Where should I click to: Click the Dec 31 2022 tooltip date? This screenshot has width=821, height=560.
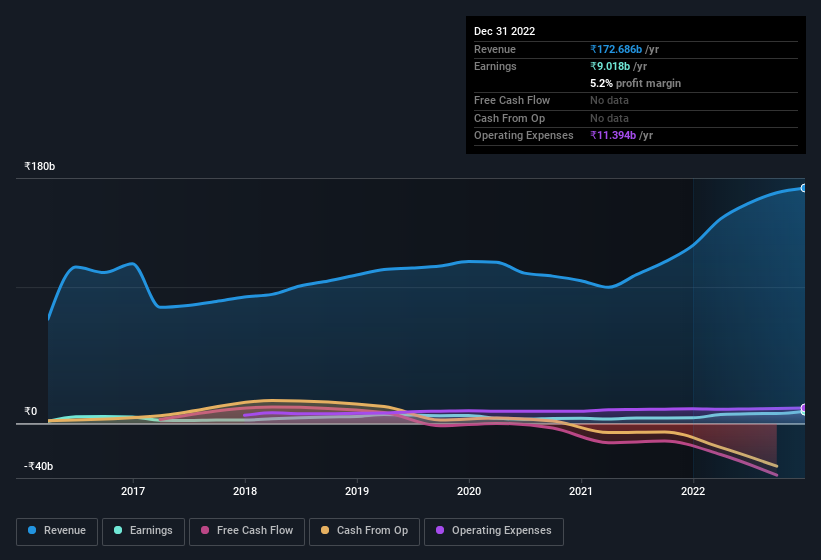click(x=504, y=31)
